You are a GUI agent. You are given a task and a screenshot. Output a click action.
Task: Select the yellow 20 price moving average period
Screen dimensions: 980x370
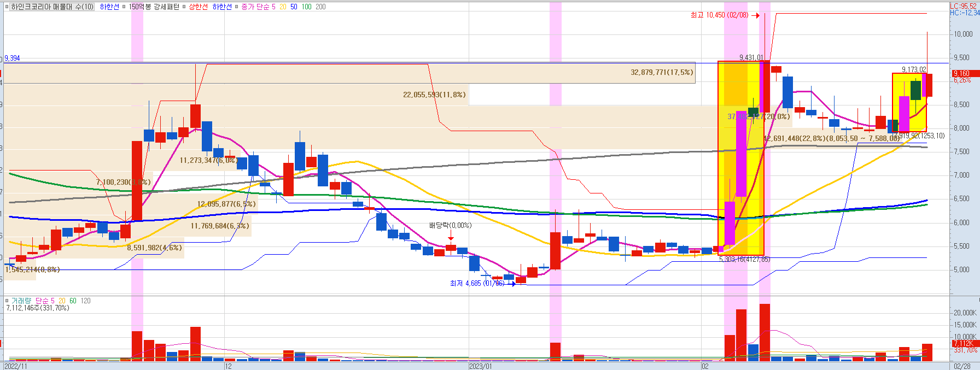click(x=283, y=7)
